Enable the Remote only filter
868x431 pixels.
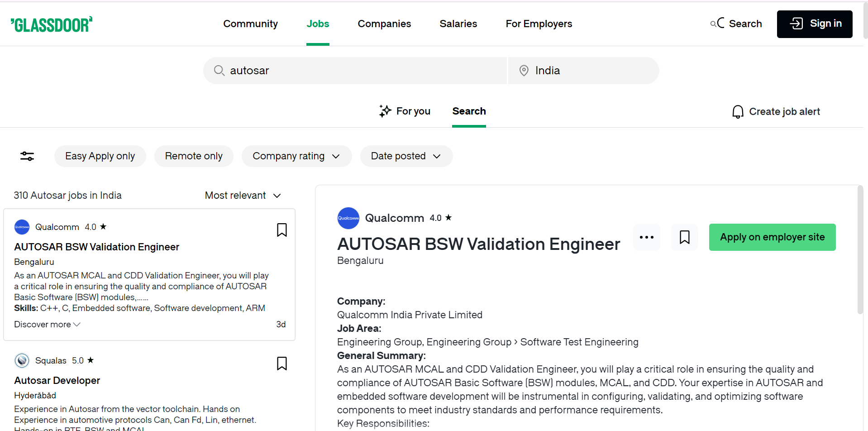[x=194, y=156]
